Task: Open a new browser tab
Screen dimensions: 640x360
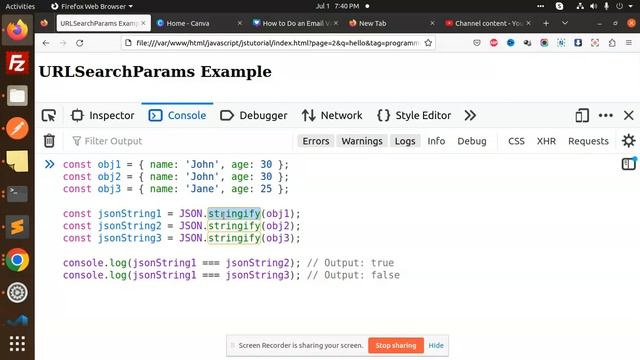Action: (546, 23)
